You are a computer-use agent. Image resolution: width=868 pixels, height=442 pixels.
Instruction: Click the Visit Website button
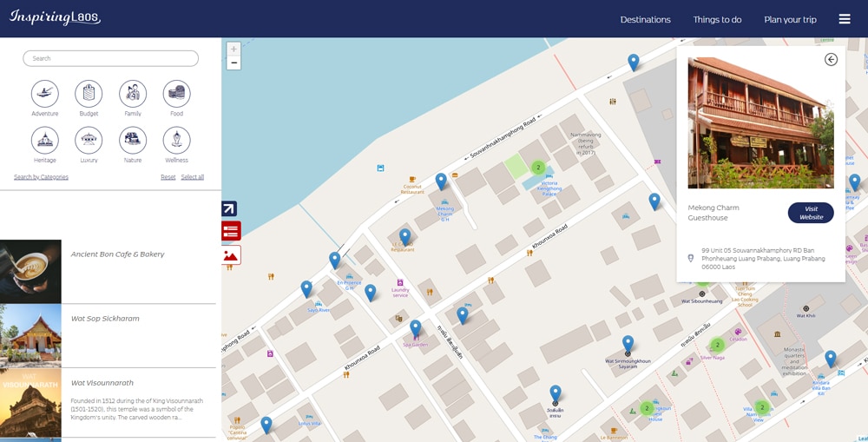click(811, 213)
